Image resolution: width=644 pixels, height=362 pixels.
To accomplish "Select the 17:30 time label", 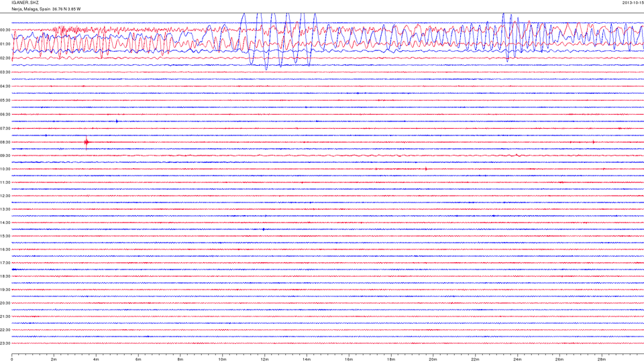I will pos(5,263).
